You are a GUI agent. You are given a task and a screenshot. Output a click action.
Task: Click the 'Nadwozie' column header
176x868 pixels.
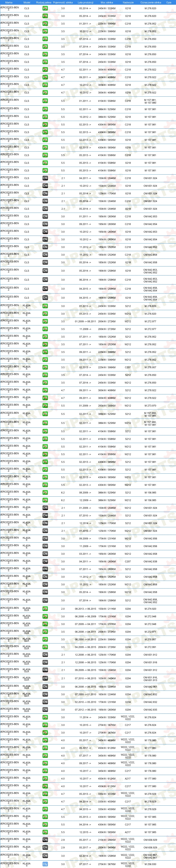click(128, 2)
